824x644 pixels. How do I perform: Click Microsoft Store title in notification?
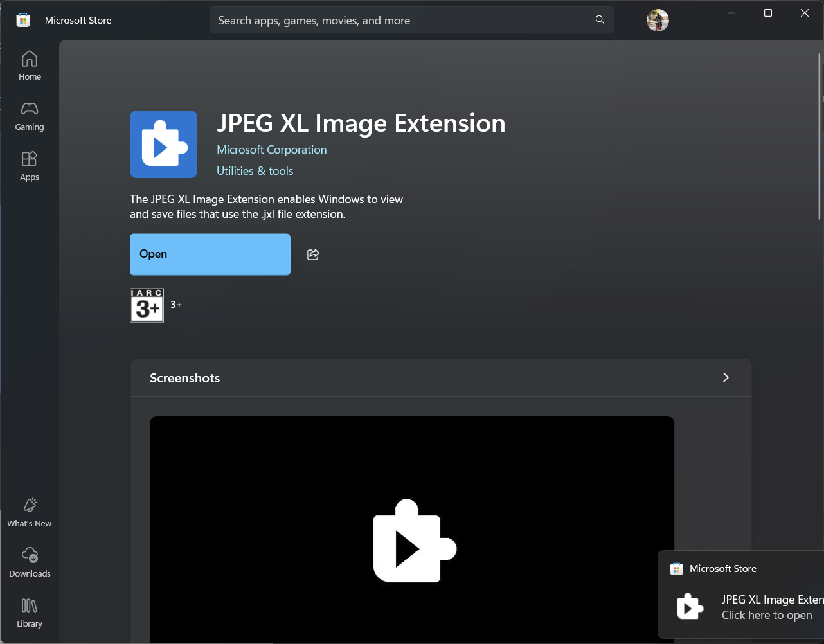click(x=722, y=569)
